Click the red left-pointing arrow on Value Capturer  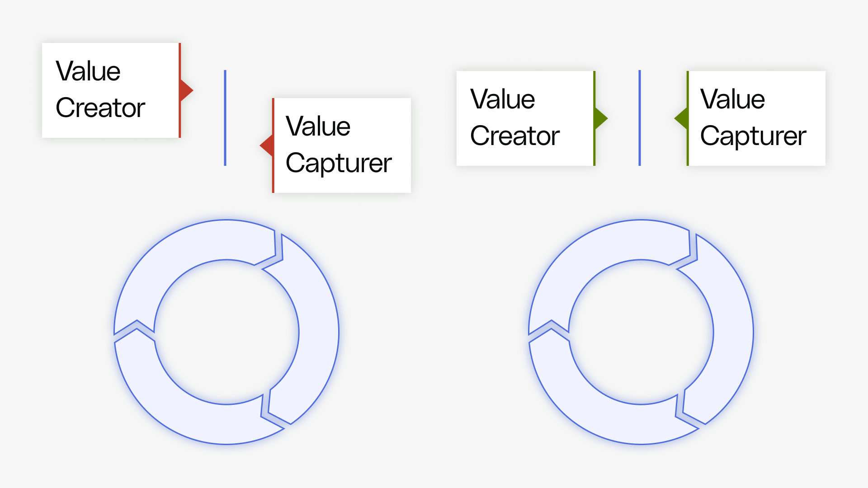pyautogui.click(x=266, y=145)
